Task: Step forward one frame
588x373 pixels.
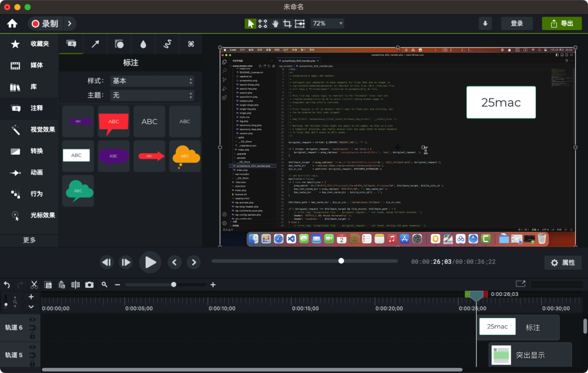Action: coord(126,262)
